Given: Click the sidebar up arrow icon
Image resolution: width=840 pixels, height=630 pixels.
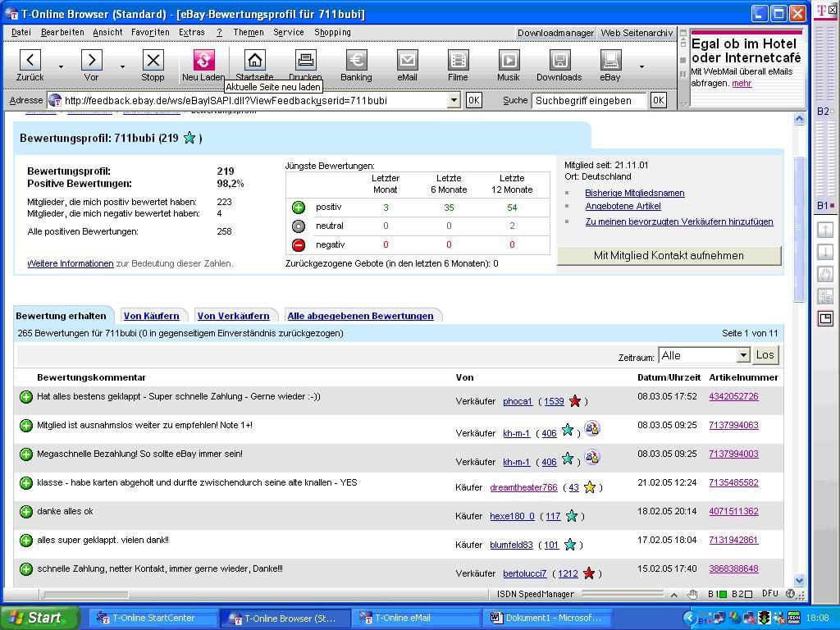Looking at the screenshot, I should [825, 231].
